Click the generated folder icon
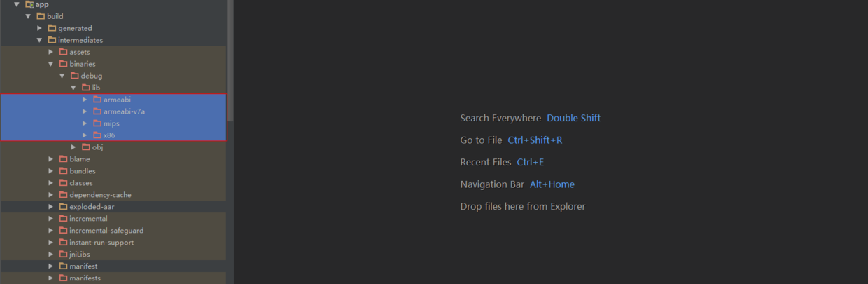 [52, 28]
